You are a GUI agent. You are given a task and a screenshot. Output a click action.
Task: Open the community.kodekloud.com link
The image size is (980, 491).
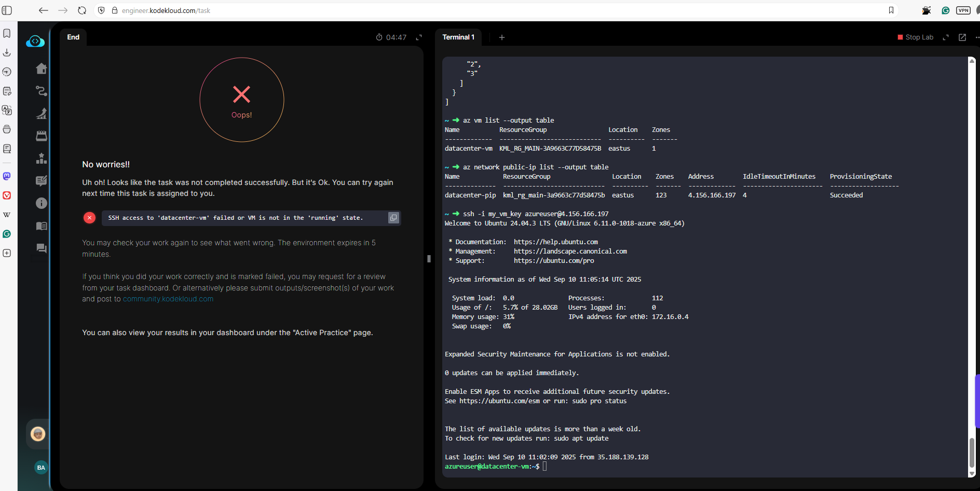[168, 299]
